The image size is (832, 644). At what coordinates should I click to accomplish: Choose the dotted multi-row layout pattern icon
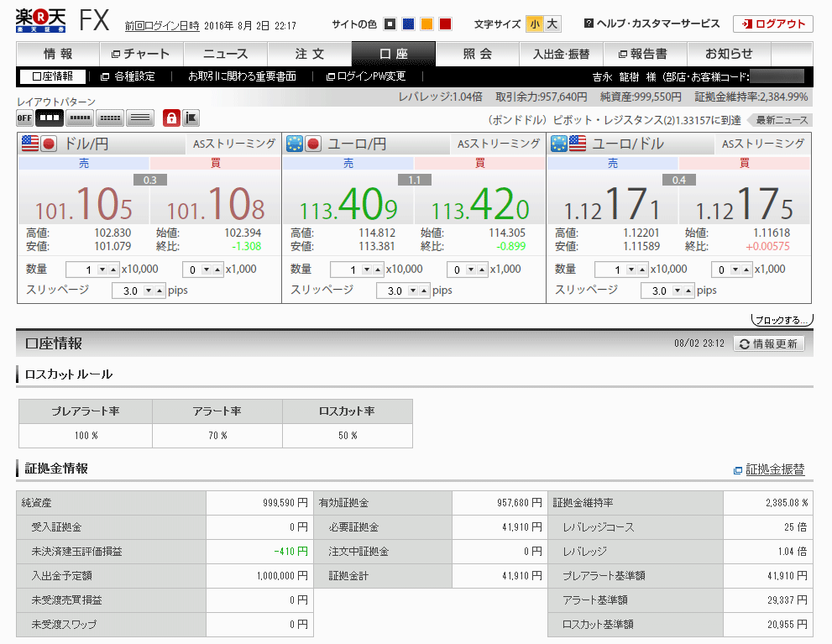110,118
